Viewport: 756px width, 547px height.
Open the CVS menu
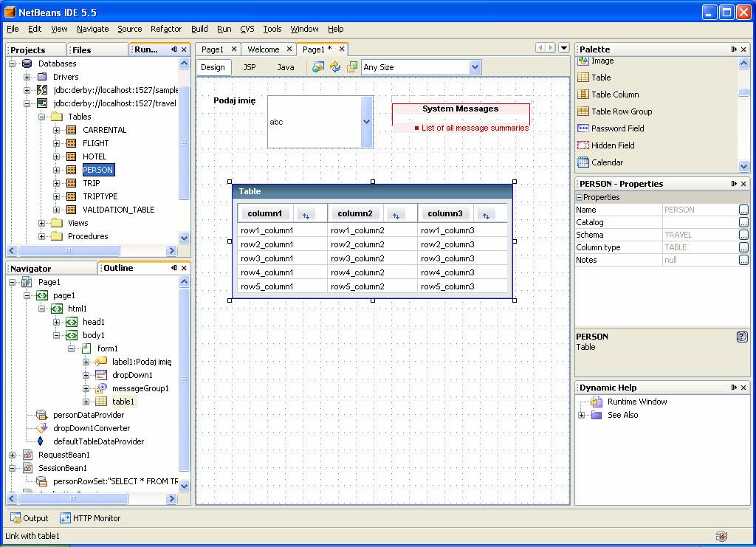point(247,29)
